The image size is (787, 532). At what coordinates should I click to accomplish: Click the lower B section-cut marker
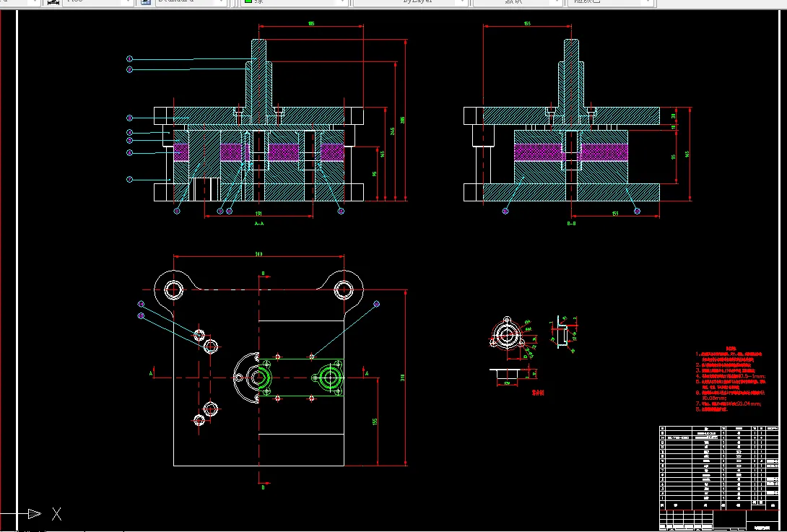[x=263, y=487]
